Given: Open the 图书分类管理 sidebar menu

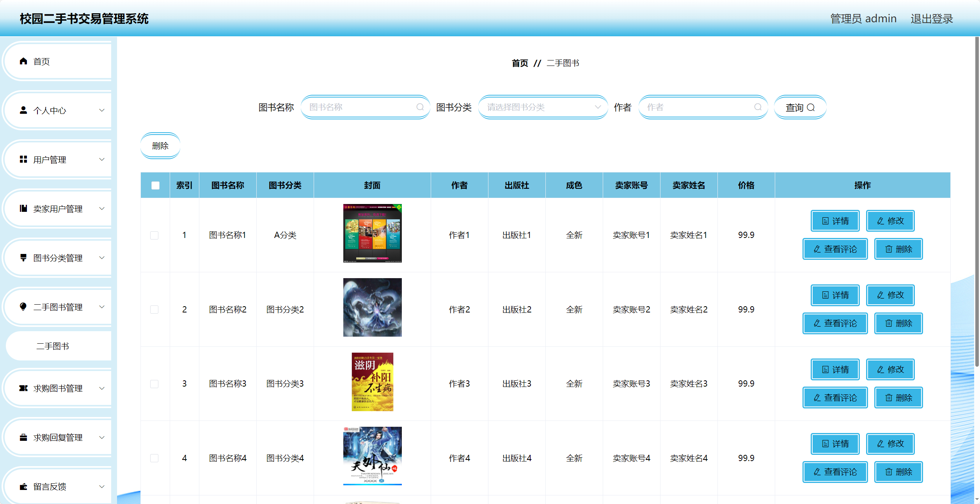Looking at the screenshot, I should point(58,258).
